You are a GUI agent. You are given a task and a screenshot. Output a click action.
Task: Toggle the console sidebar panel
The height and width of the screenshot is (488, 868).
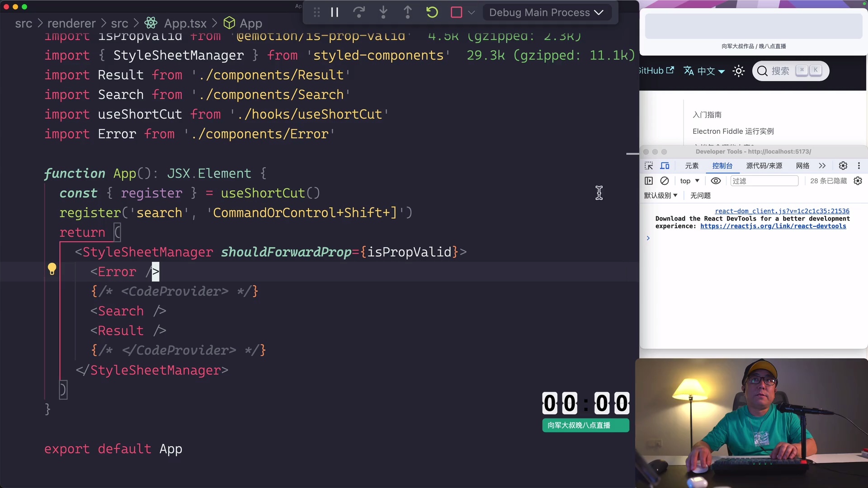(x=649, y=181)
